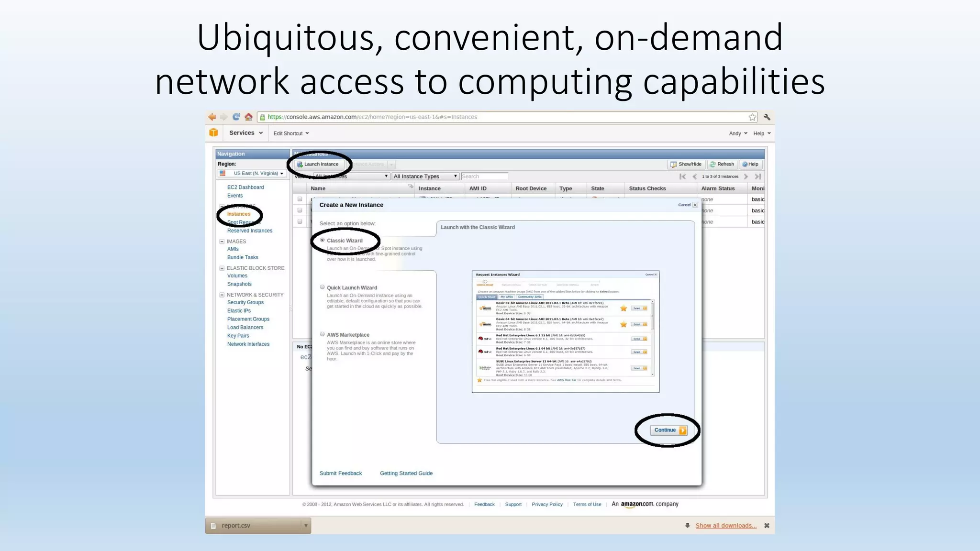Go to browser home page icon
Viewport: 980px width, 551px height.
pyautogui.click(x=248, y=117)
